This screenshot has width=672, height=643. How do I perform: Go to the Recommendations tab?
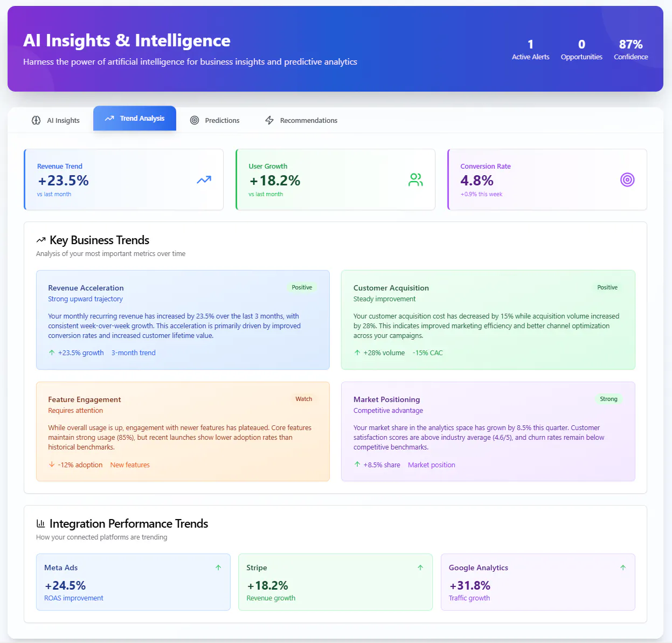301,120
